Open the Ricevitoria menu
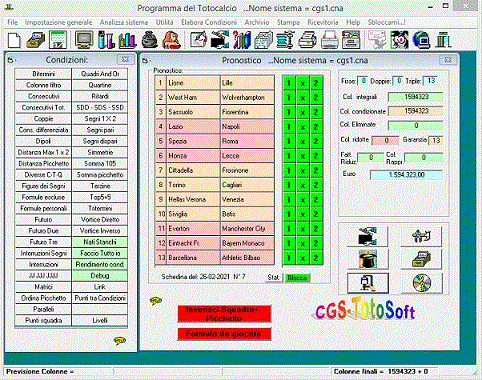This screenshot has height=380, width=482. [323, 22]
